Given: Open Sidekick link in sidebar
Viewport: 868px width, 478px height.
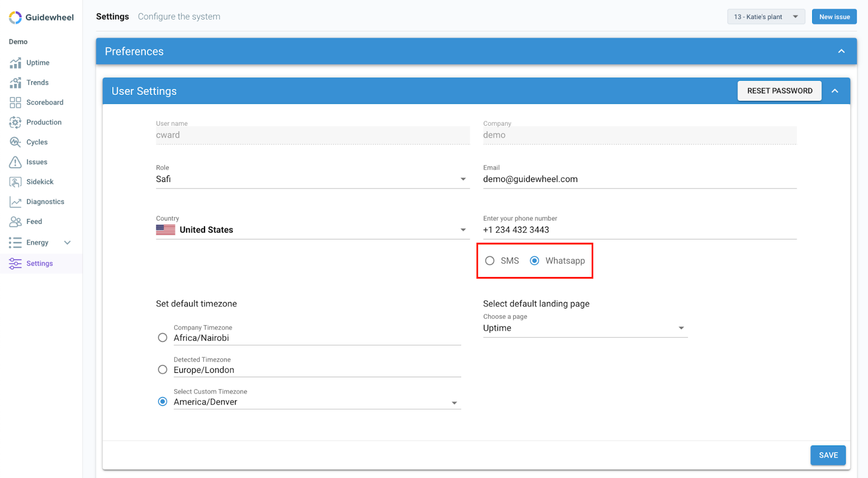Looking at the screenshot, I should point(40,182).
